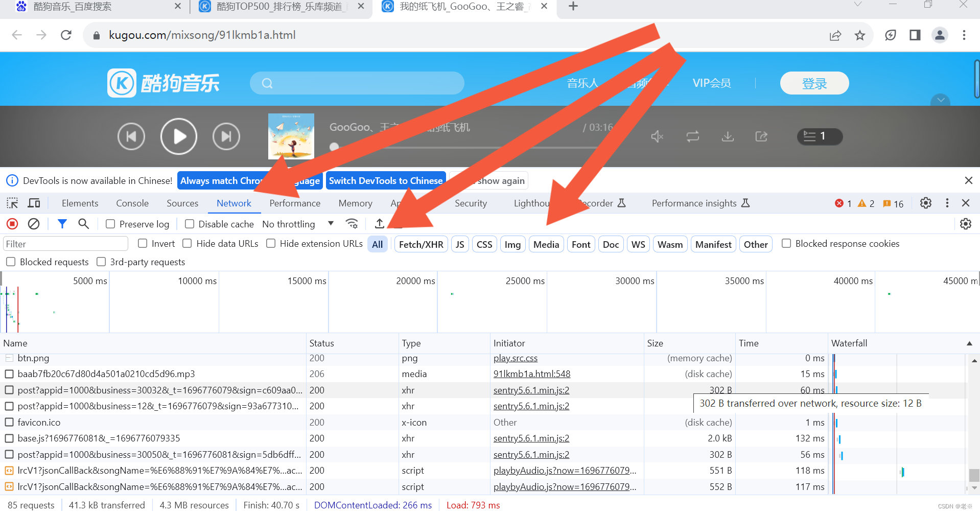The image size is (980, 514).
Task: Filter requests by Fetch/XHR
Action: click(x=421, y=244)
